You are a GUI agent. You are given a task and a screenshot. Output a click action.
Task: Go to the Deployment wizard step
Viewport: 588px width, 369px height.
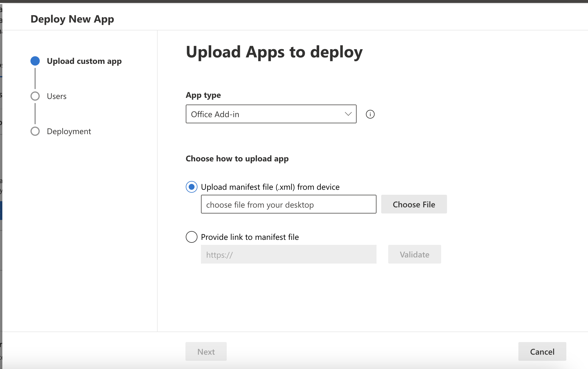click(69, 131)
